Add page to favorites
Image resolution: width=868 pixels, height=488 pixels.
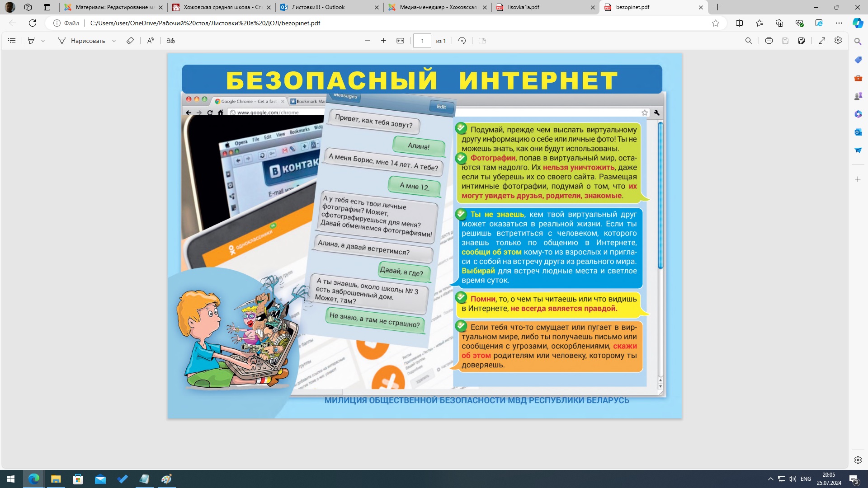(x=716, y=23)
